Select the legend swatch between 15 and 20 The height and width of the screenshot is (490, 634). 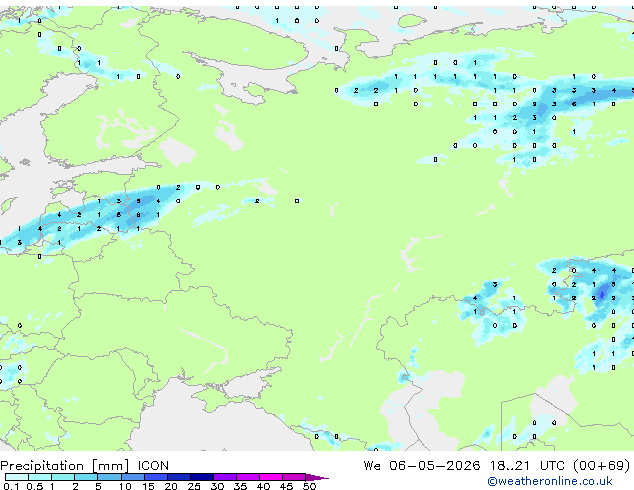tap(155, 477)
